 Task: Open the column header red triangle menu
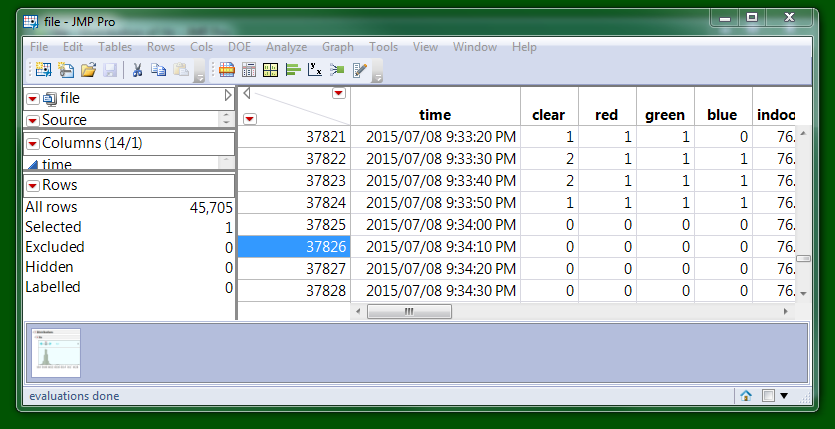point(339,94)
